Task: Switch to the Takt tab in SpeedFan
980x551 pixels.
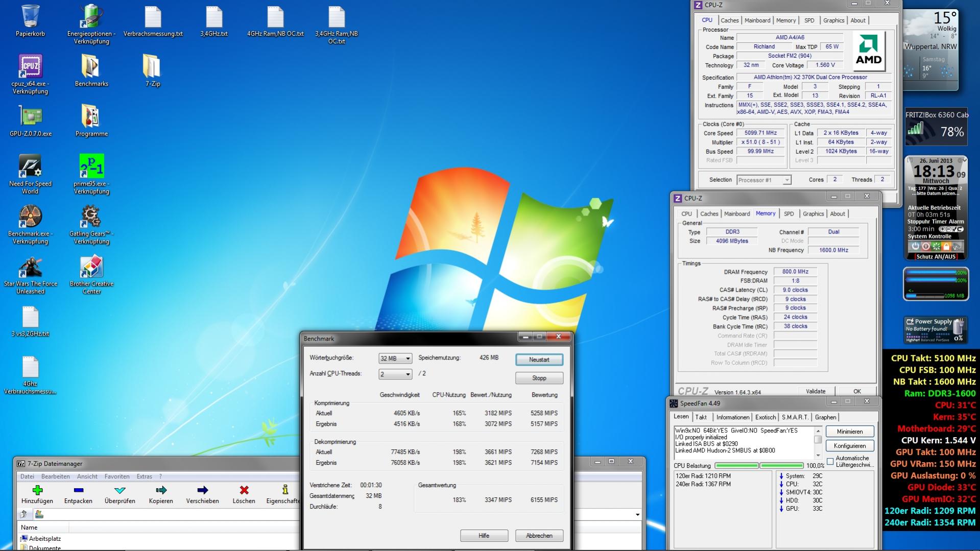Action: (701, 417)
